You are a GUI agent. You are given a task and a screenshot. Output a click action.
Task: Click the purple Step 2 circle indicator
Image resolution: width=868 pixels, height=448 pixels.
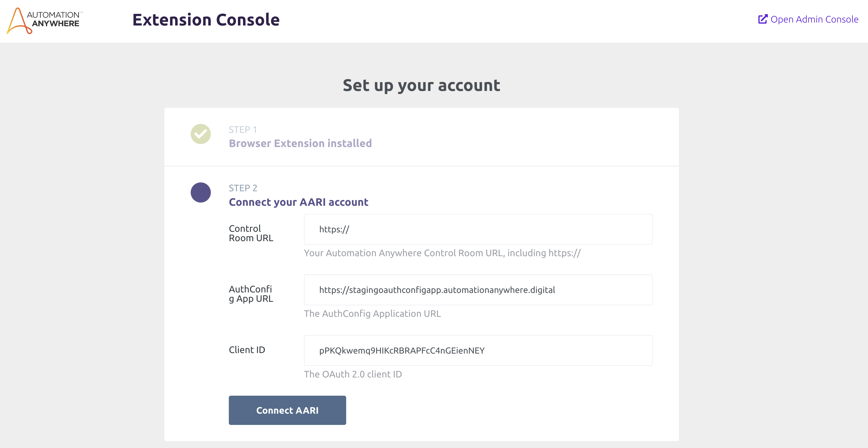[201, 193]
